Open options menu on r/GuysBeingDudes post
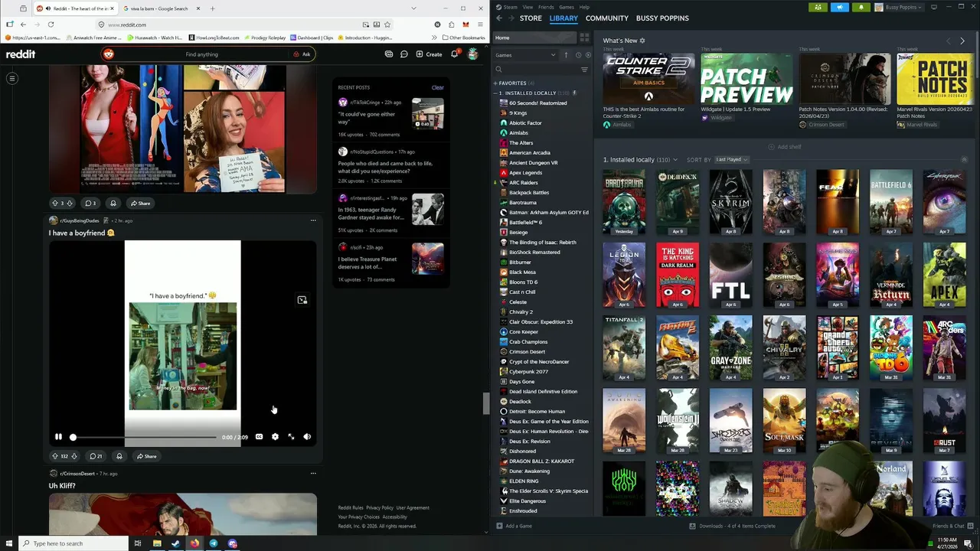The image size is (980, 551). coord(313,220)
